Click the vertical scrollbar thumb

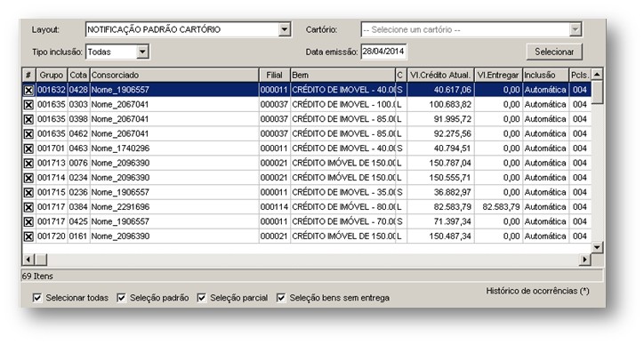tap(597, 92)
